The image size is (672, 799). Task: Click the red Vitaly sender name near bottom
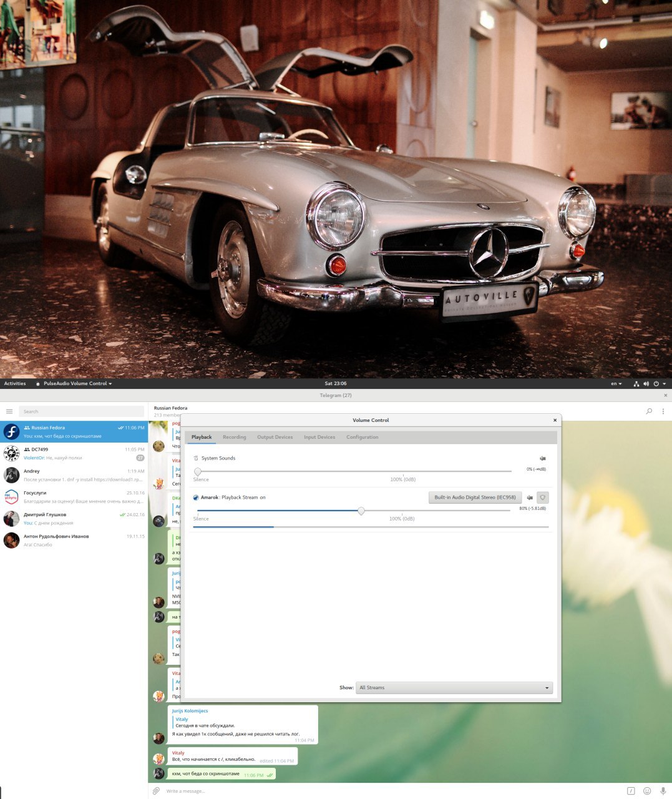click(x=178, y=753)
